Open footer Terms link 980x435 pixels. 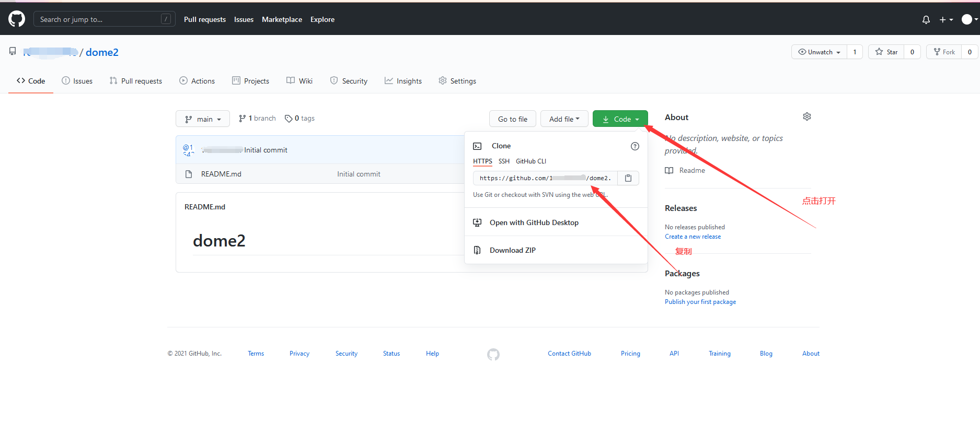point(256,354)
